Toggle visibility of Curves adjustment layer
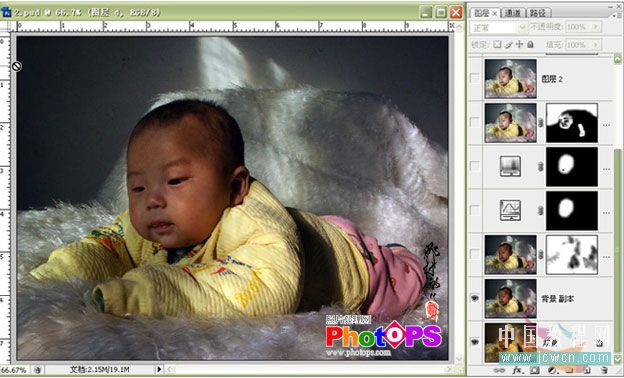 pos(474,210)
